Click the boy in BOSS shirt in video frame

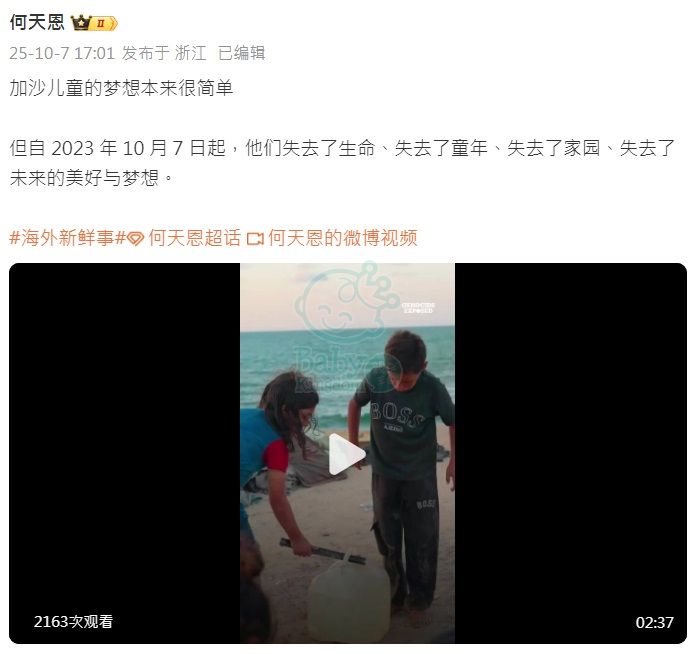tap(403, 470)
